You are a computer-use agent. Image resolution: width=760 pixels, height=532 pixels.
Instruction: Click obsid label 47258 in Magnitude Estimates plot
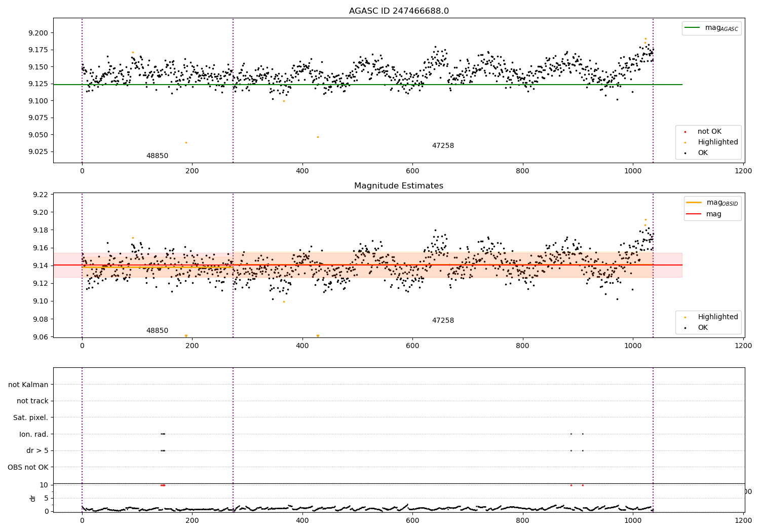click(x=443, y=321)
